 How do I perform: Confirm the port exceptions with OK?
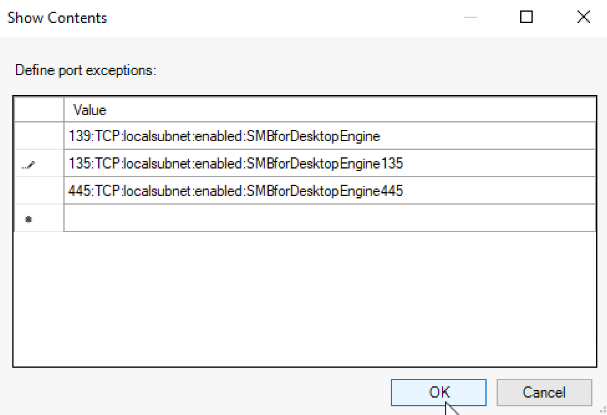coord(439,392)
